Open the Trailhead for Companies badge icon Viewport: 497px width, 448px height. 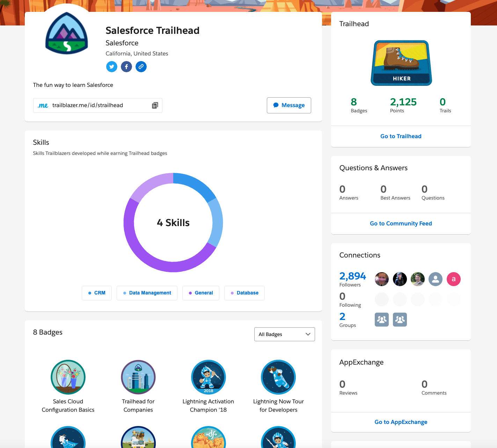click(x=138, y=377)
